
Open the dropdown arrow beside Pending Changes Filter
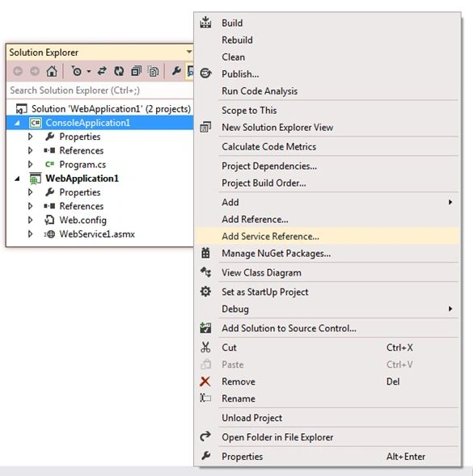89,72
